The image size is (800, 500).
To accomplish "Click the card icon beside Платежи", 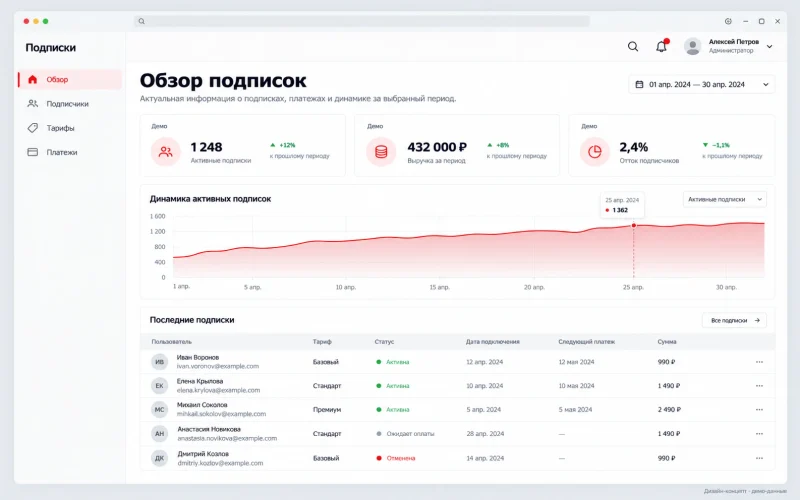I will [x=33, y=152].
